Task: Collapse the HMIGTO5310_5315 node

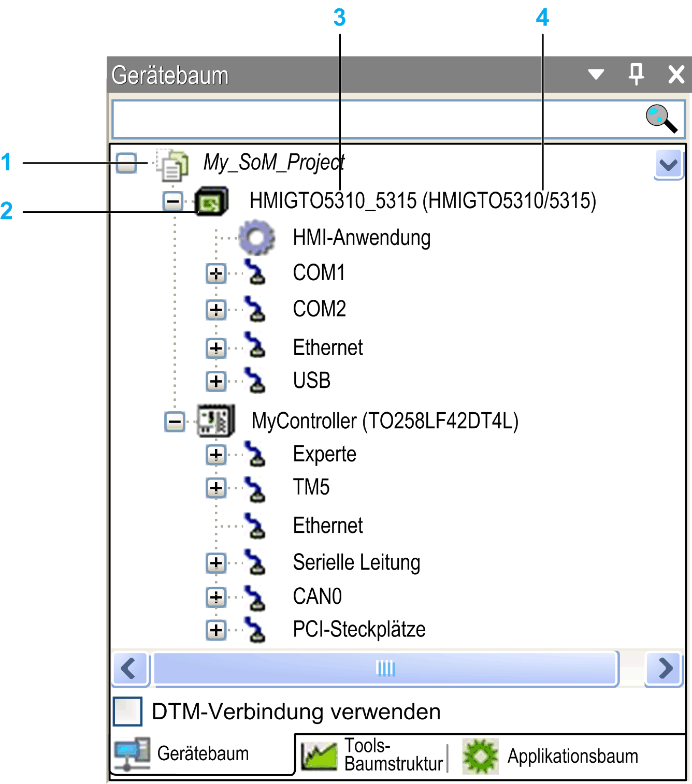Action: [x=173, y=201]
